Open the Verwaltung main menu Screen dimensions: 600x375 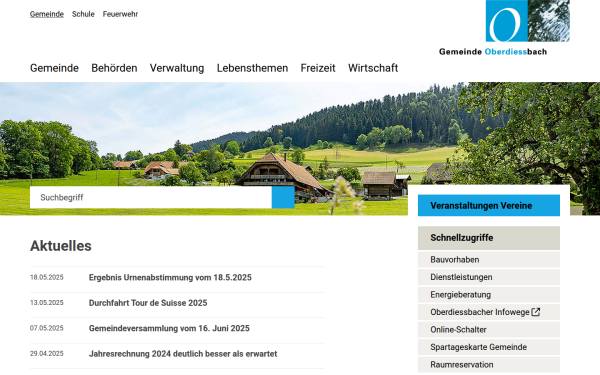tap(177, 68)
